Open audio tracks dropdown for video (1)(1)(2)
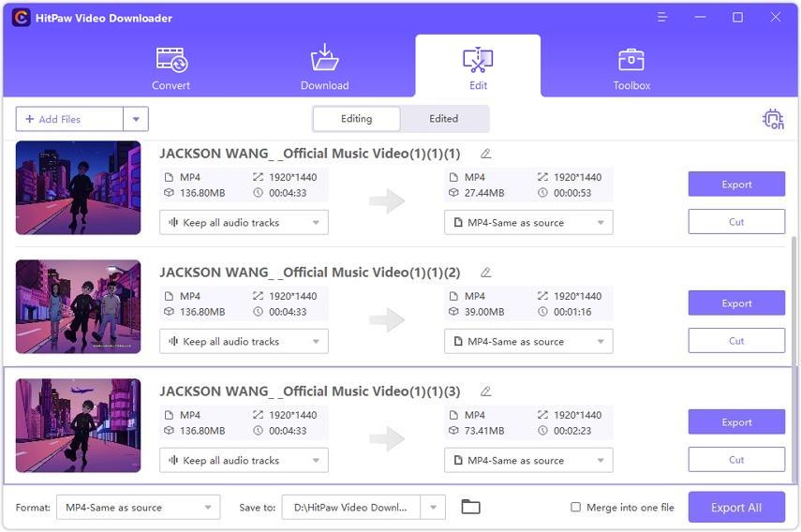This screenshot has height=532, width=801. tap(244, 342)
